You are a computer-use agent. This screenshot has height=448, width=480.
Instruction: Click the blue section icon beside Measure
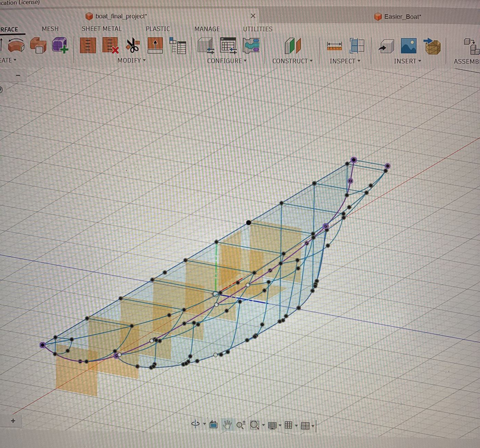tap(357, 46)
